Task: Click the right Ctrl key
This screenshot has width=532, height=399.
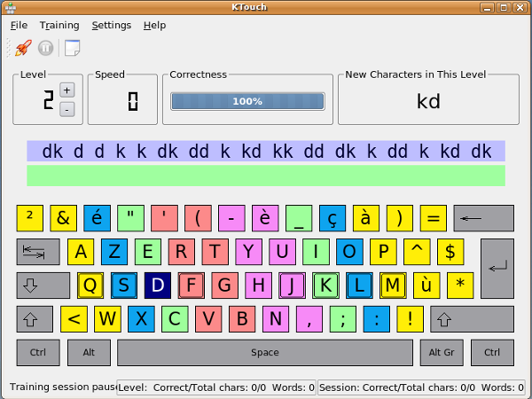Action: pos(492,353)
